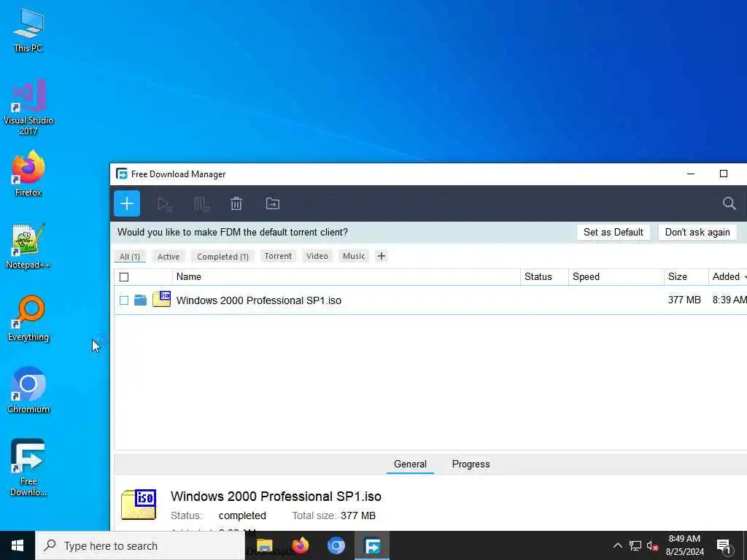Select the Chromium desktop shortcut
747x560 pixels.
click(x=28, y=390)
